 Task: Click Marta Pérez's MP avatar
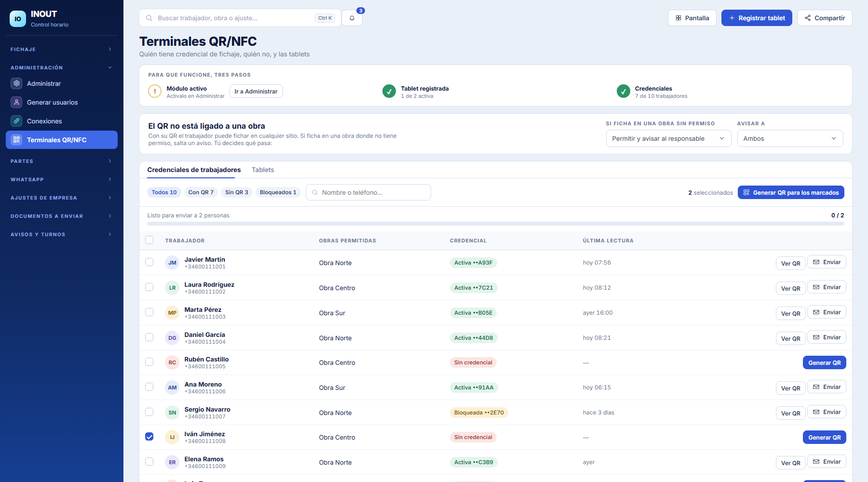[172, 313]
